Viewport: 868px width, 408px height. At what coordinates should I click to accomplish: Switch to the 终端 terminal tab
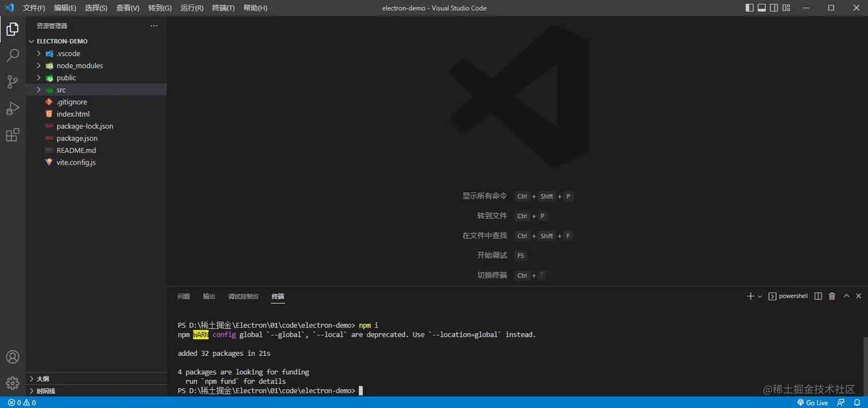click(x=278, y=297)
